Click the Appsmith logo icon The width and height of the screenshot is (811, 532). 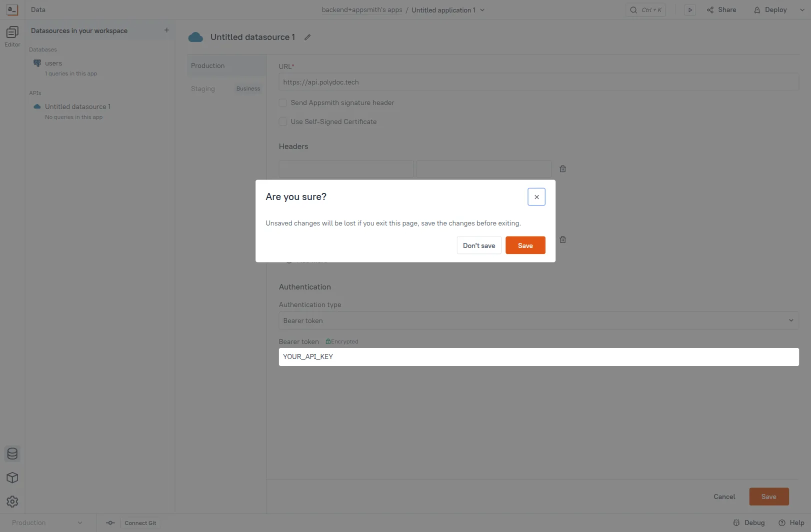[12, 9]
